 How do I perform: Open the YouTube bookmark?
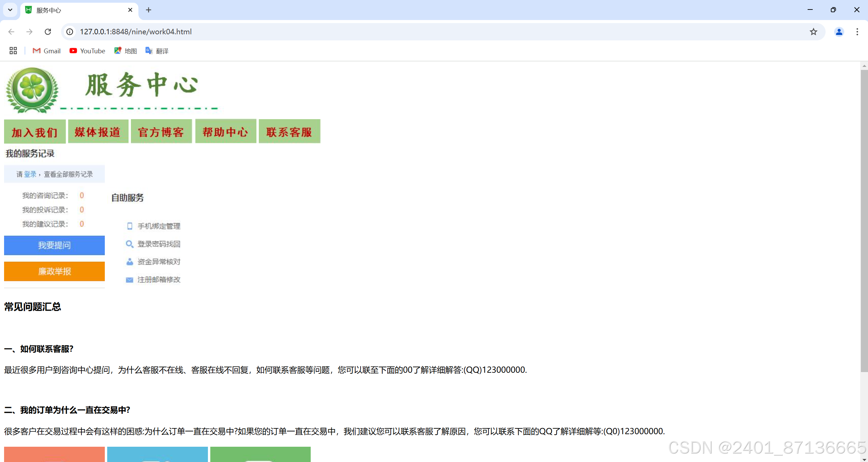88,51
